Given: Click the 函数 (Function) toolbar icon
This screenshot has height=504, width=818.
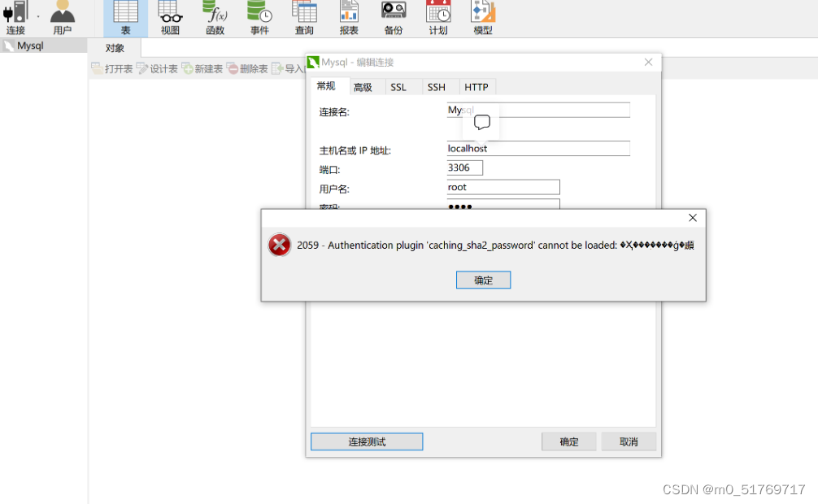Looking at the screenshot, I should click(215, 18).
